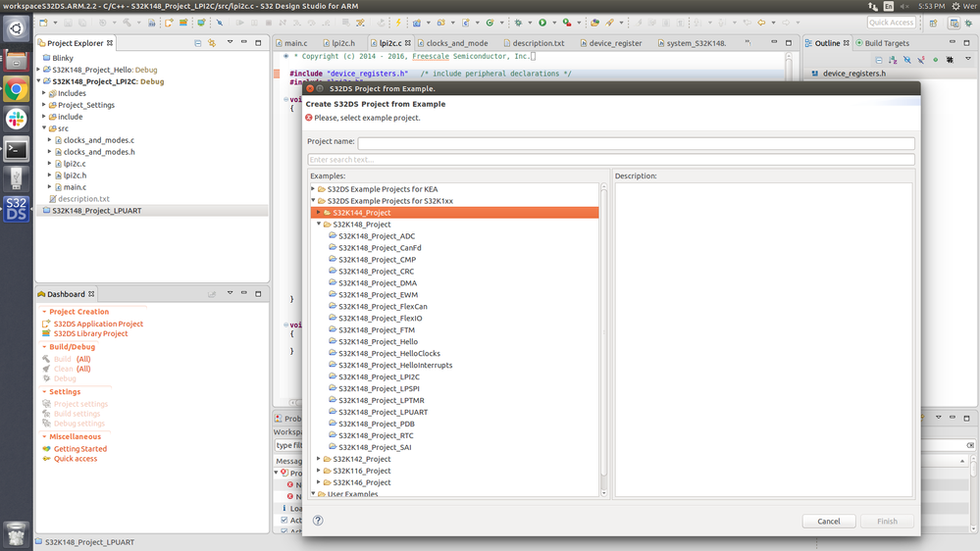Open Project Explorer view menu dropdown
The image size is (980, 551).
(230, 42)
